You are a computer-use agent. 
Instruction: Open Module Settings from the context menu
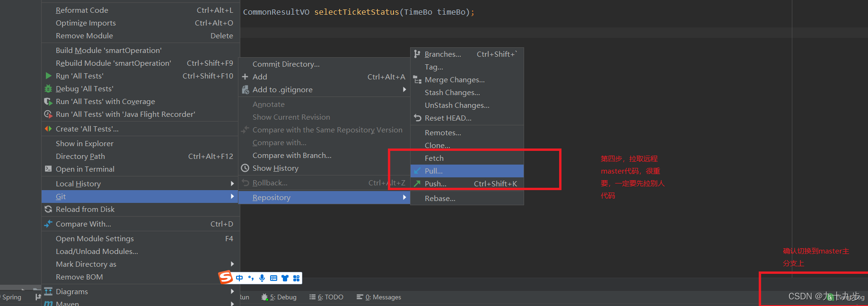click(x=140, y=238)
